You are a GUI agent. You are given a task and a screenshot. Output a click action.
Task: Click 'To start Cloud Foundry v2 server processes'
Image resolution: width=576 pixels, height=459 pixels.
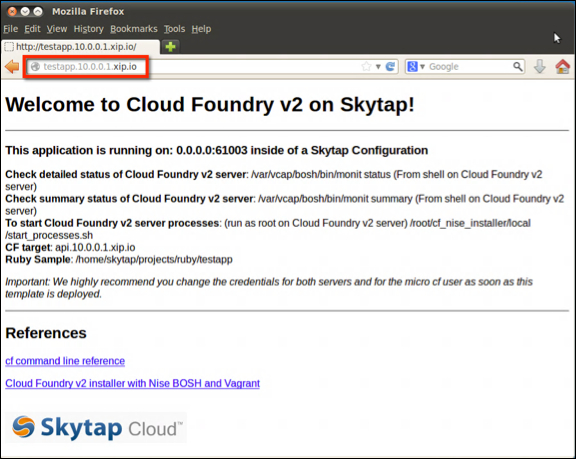pyautogui.click(x=112, y=223)
